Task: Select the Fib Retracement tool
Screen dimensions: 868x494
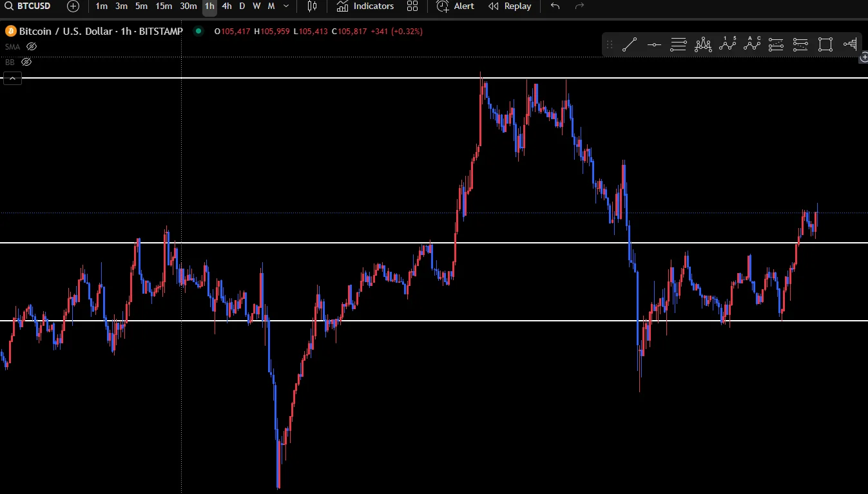Action: pyautogui.click(x=678, y=44)
